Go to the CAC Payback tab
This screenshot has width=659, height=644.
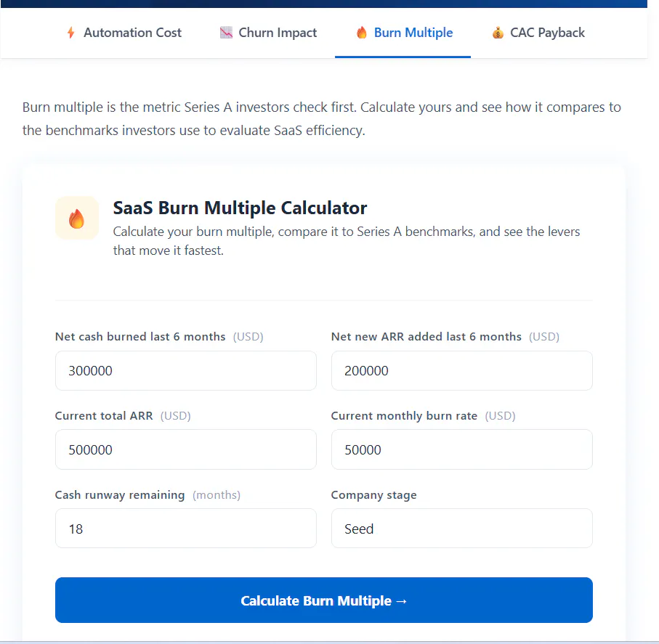[x=538, y=33]
